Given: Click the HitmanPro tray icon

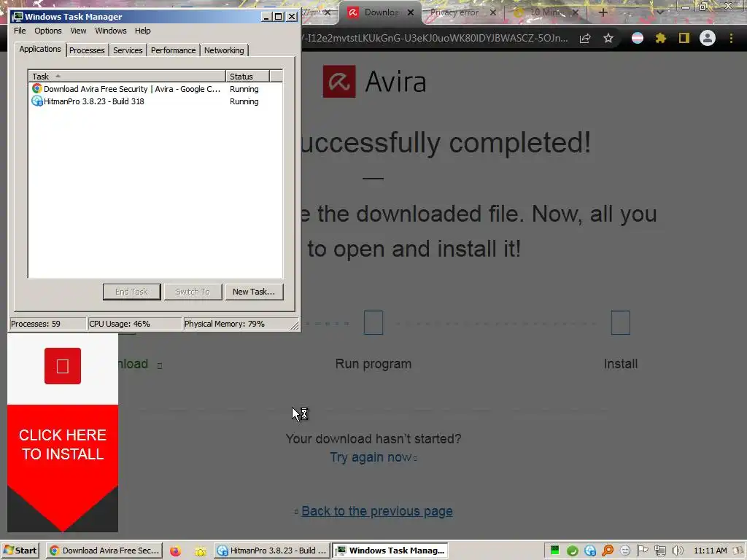Looking at the screenshot, I should 589,551.
